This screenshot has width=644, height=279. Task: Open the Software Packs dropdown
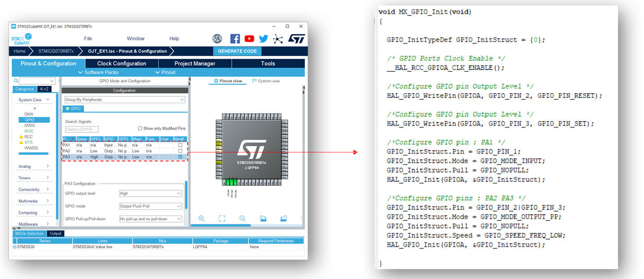[x=98, y=73]
